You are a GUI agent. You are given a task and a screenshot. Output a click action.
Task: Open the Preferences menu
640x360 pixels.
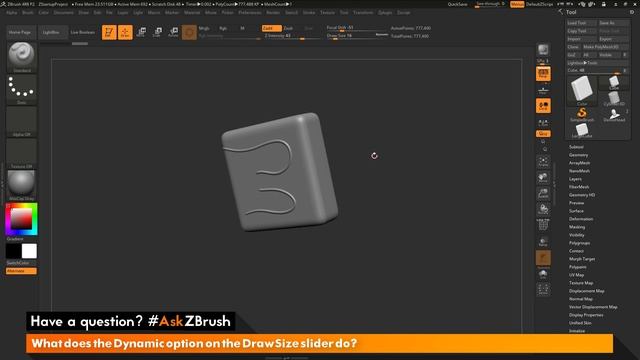click(250, 13)
